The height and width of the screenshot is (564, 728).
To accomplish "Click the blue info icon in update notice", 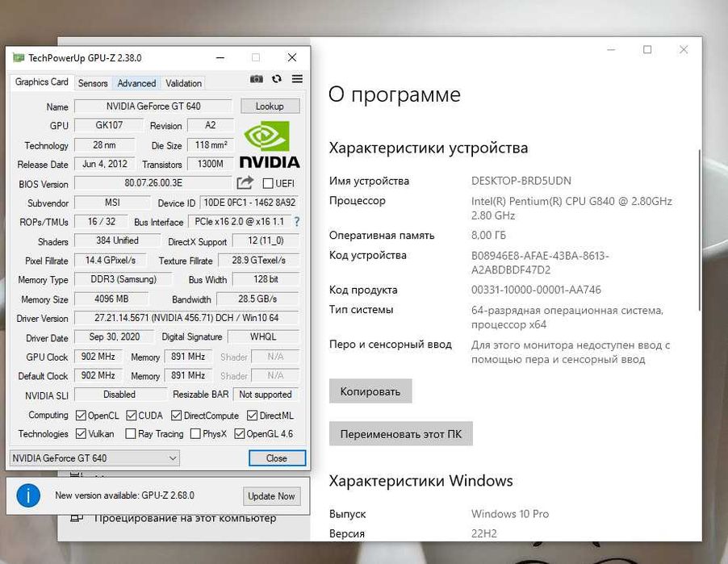I will (28, 495).
